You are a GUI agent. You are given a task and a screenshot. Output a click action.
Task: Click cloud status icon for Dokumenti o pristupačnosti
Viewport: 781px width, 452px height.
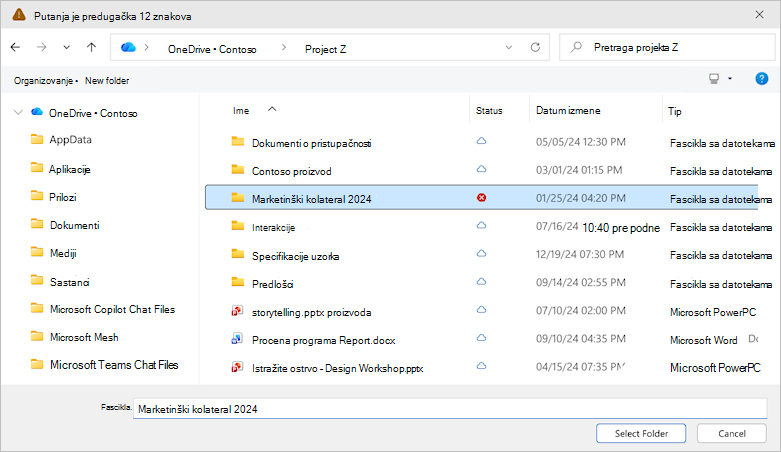[x=481, y=141]
